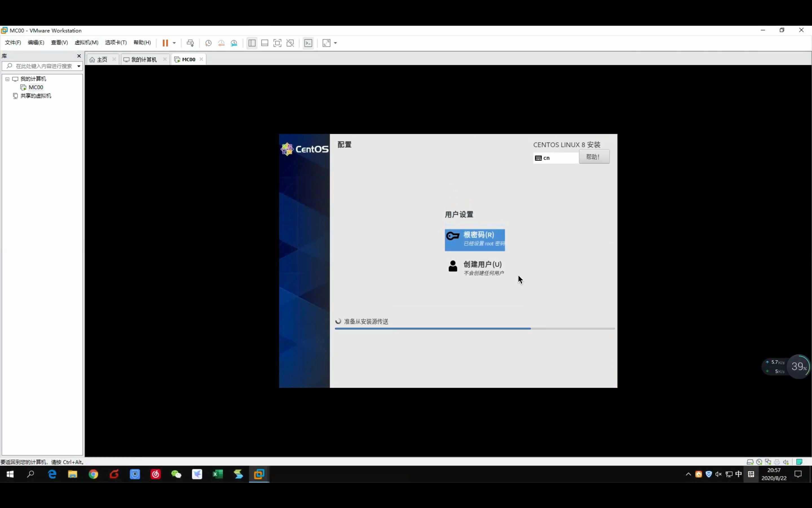Click the cn keyboard layout indicator
This screenshot has width=812, height=508.
coord(556,158)
